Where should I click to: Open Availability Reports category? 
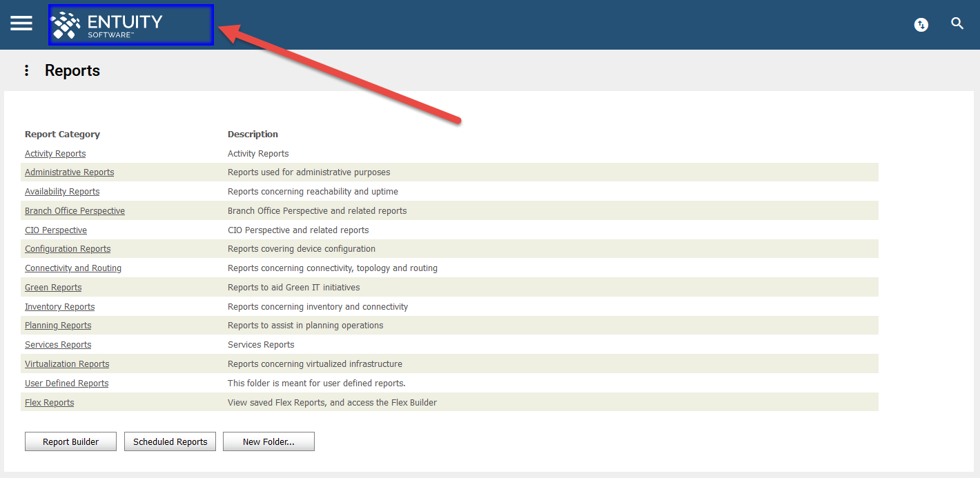click(x=62, y=192)
